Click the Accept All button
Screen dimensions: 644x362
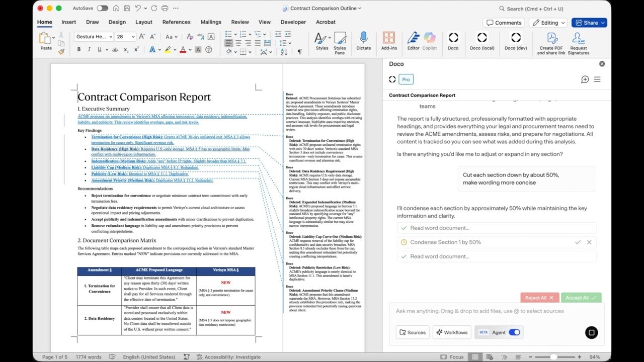581,298
